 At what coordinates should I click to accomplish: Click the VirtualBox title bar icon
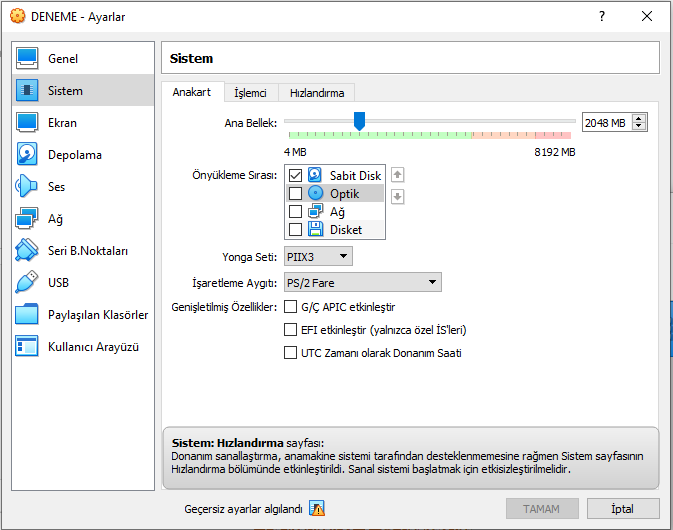click(18, 16)
